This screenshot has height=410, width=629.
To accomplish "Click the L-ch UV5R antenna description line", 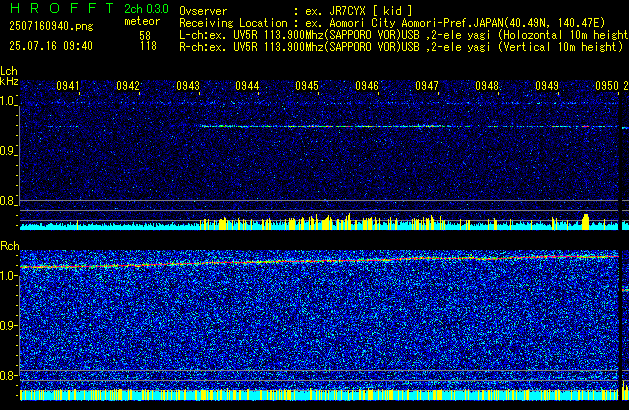I will pyautogui.click(x=404, y=35).
